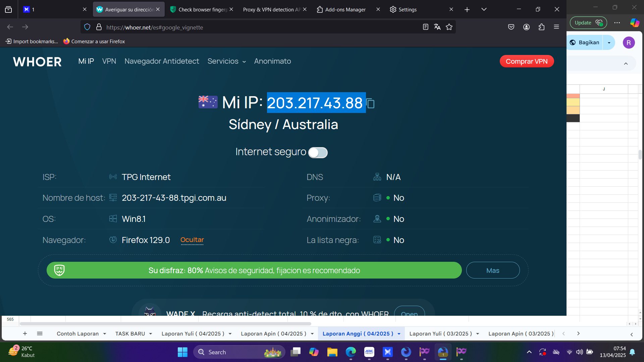Switch to the Proxy & VPN detection tab
Screen dimensions: 644x362
click(x=272, y=10)
